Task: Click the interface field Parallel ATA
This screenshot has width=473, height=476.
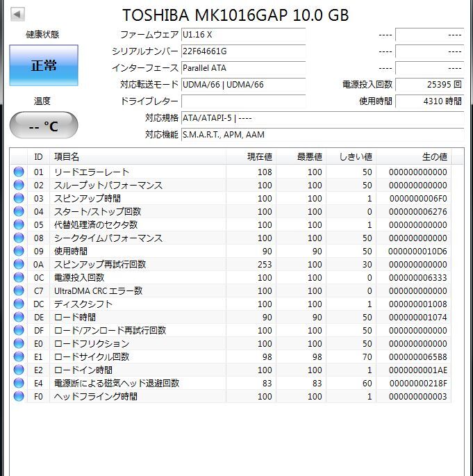Action: tap(243, 68)
